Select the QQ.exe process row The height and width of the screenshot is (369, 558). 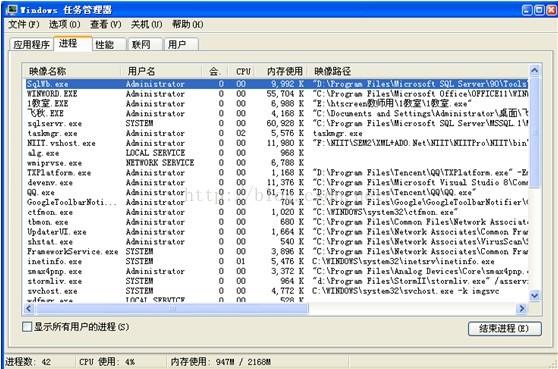click(x=277, y=193)
